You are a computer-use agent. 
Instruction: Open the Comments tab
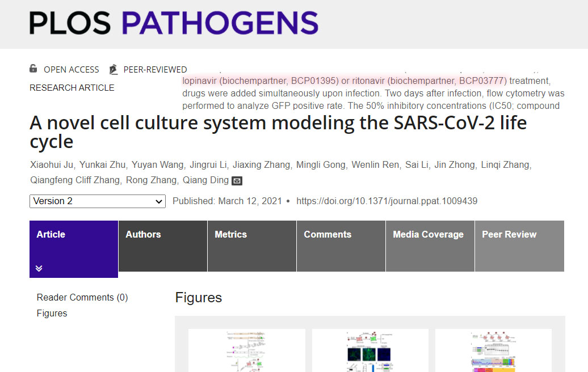[x=341, y=246]
